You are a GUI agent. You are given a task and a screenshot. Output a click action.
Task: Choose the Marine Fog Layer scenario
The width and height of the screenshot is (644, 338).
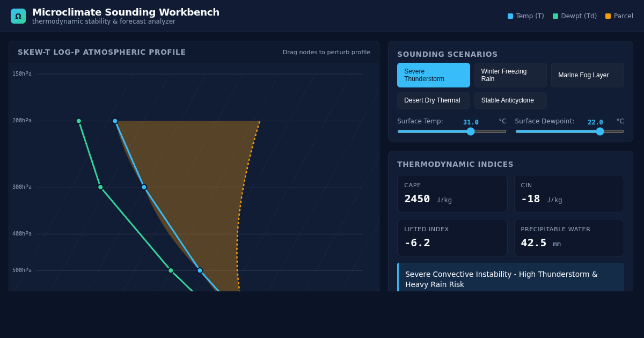[588, 75]
